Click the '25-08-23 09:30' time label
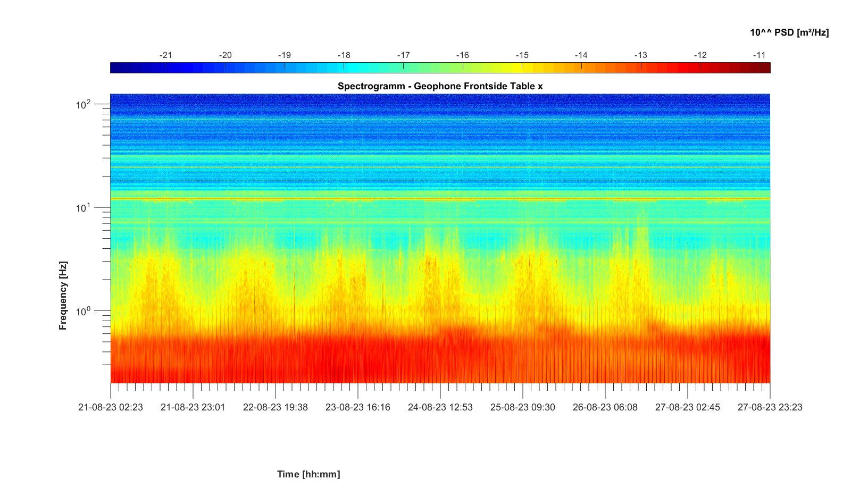This screenshot has height=504, width=851. tap(522, 407)
